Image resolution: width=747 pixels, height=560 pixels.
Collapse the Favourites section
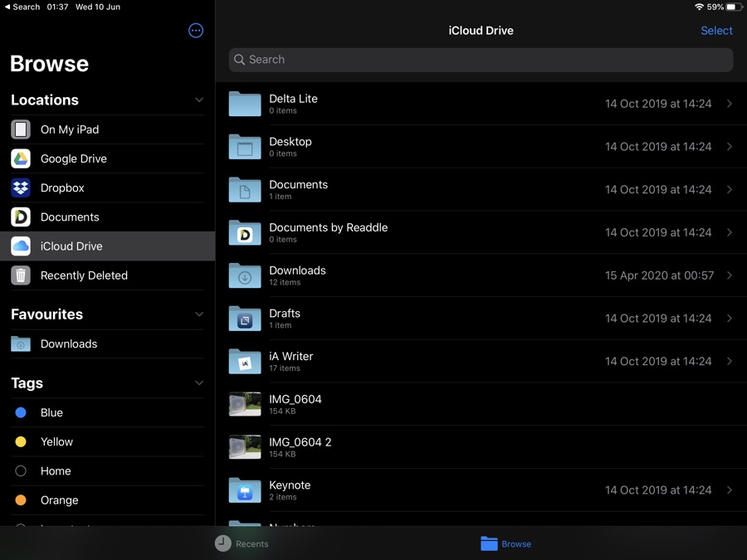(199, 314)
